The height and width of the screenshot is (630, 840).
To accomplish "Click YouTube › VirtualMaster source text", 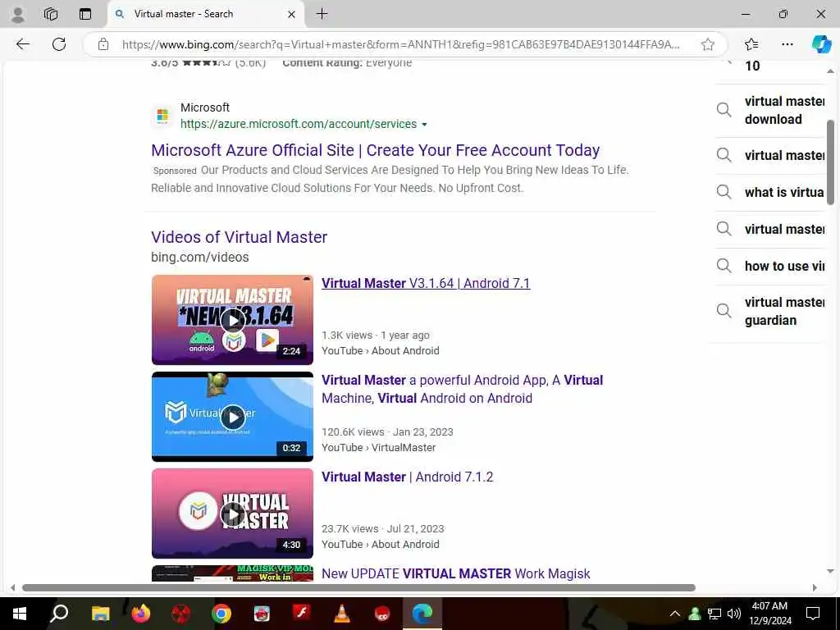I will click(379, 447).
